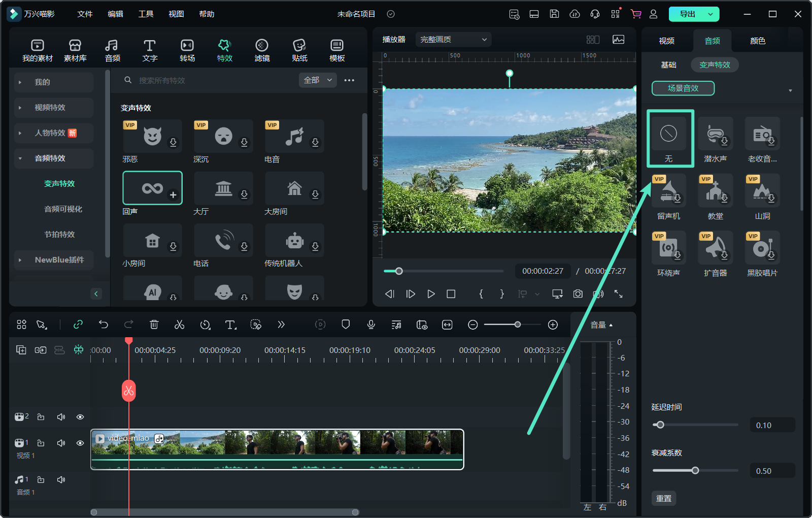The width and height of the screenshot is (812, 518).
Task: Click the undo arrow in timeline toolbar
Action: [104, 325]
